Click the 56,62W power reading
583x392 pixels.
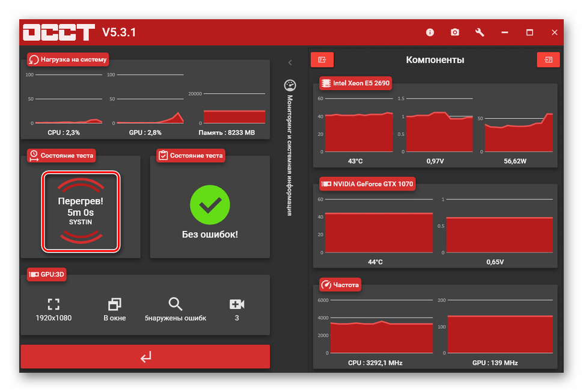515,161
